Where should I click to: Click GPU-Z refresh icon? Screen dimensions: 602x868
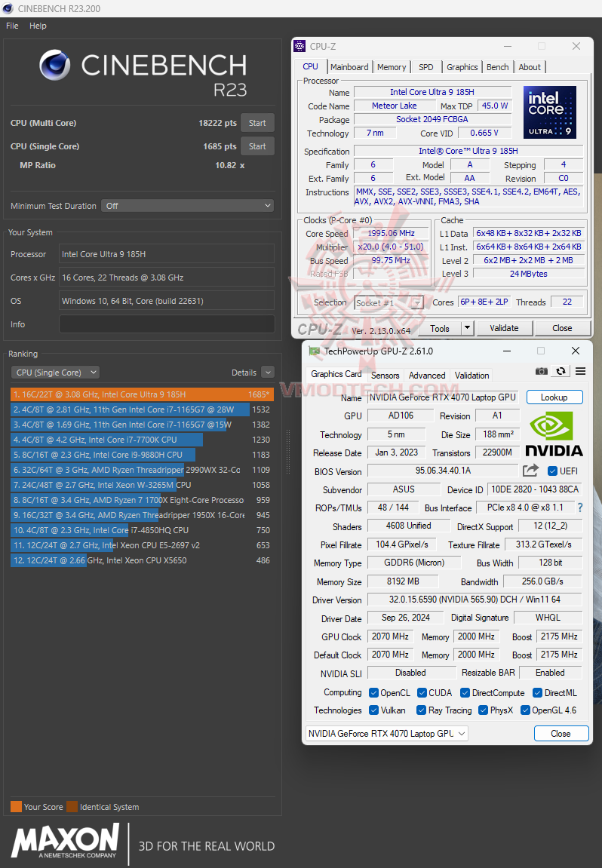click(561, 372)
